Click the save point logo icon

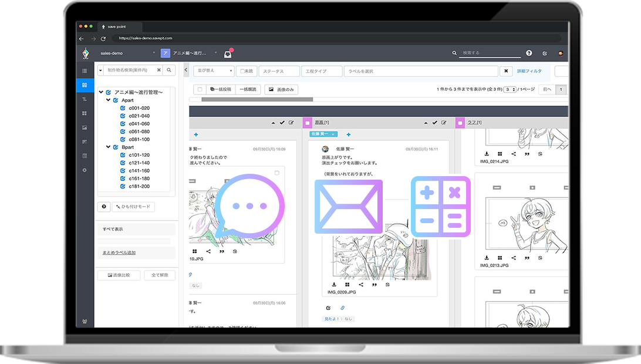86,53
